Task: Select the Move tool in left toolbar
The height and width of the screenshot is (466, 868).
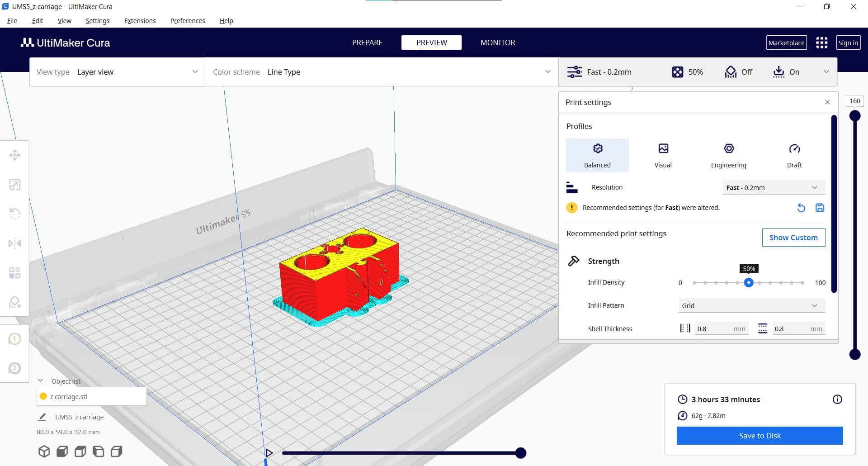Action: point(14,155)
